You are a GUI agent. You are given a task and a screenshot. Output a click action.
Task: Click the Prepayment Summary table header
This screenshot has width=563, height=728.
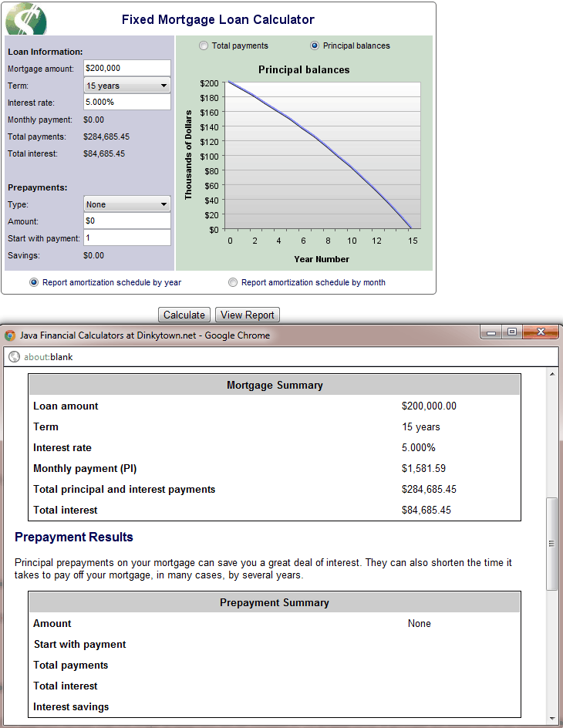pyautogui.click(x=275, y=602)
